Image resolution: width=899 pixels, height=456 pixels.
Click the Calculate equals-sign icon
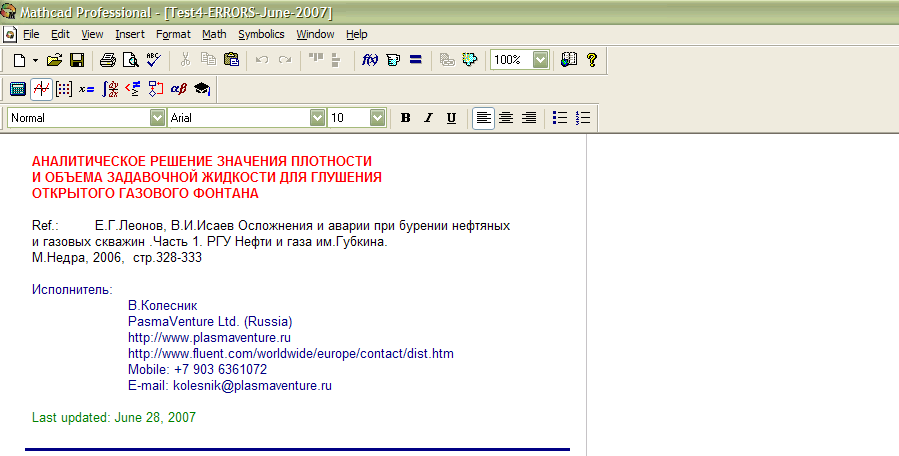416,60
